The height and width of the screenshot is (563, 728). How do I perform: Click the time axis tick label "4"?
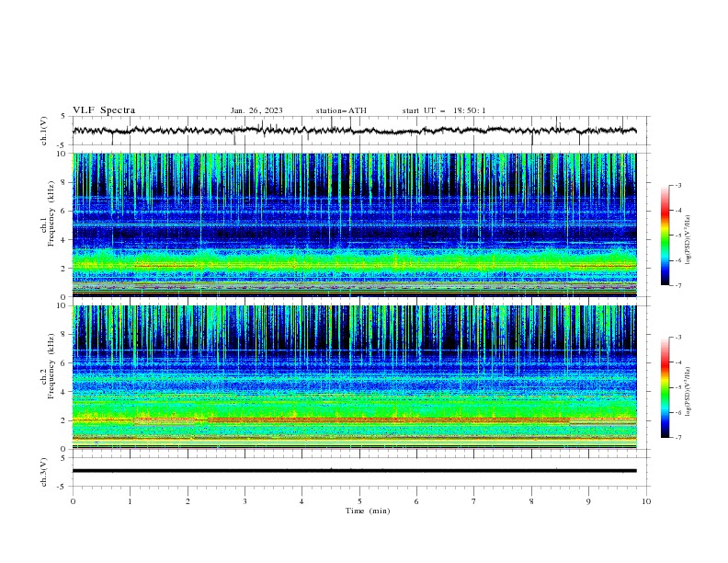[x=301, y=501]
